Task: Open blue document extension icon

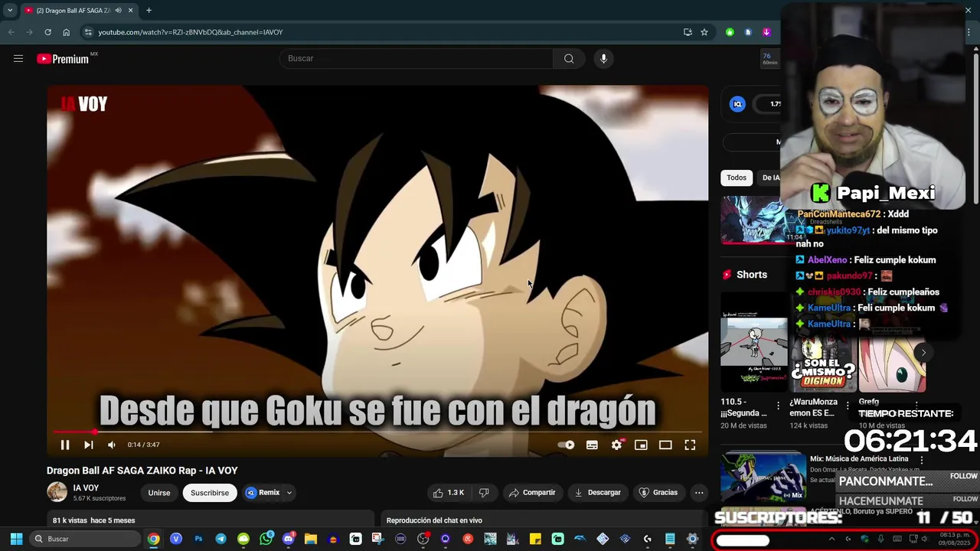Action: tap(748, 32)
